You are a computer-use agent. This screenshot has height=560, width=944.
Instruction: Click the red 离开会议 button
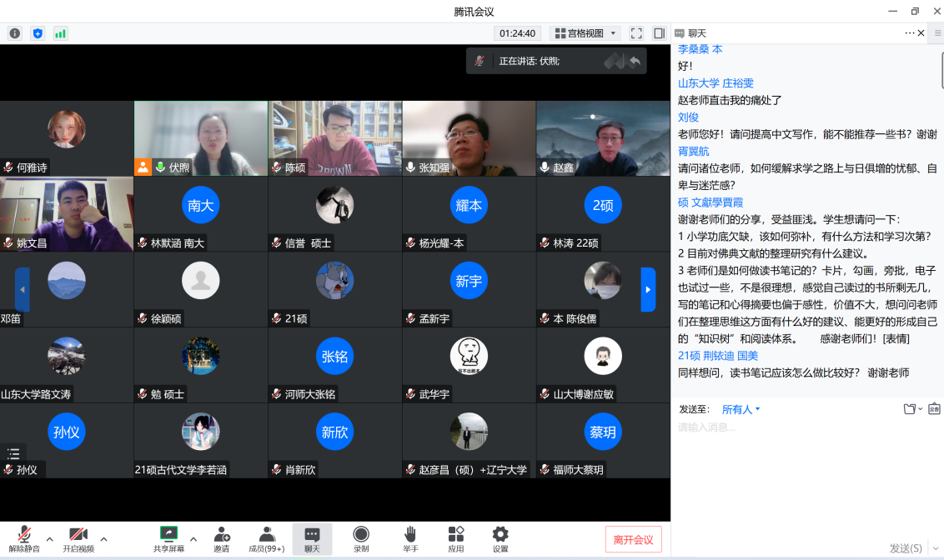point(634,539)
